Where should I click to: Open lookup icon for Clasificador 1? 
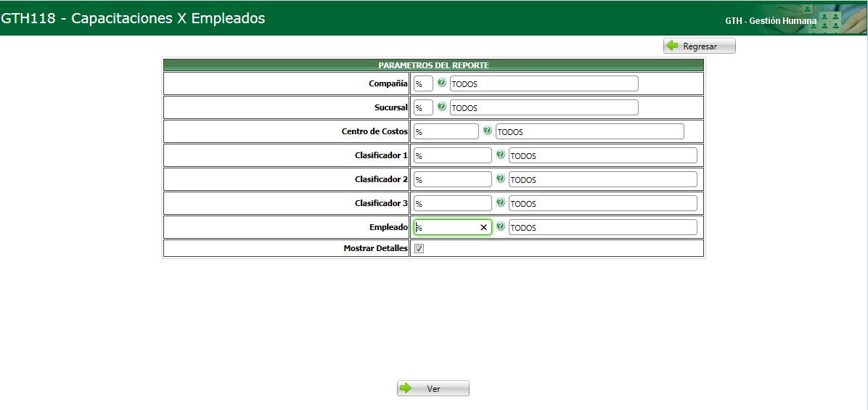click(501, 155)
